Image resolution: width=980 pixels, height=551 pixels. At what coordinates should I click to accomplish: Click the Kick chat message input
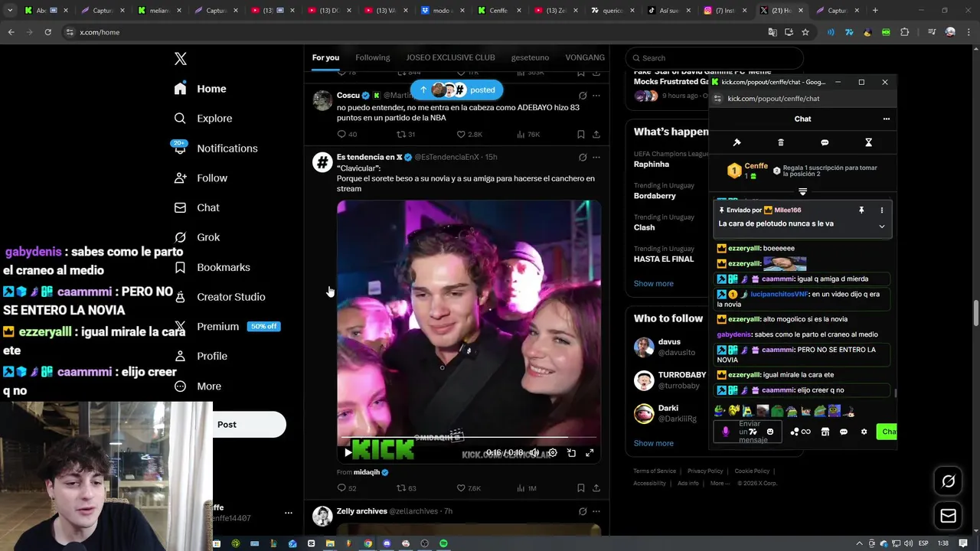[750, 432]
